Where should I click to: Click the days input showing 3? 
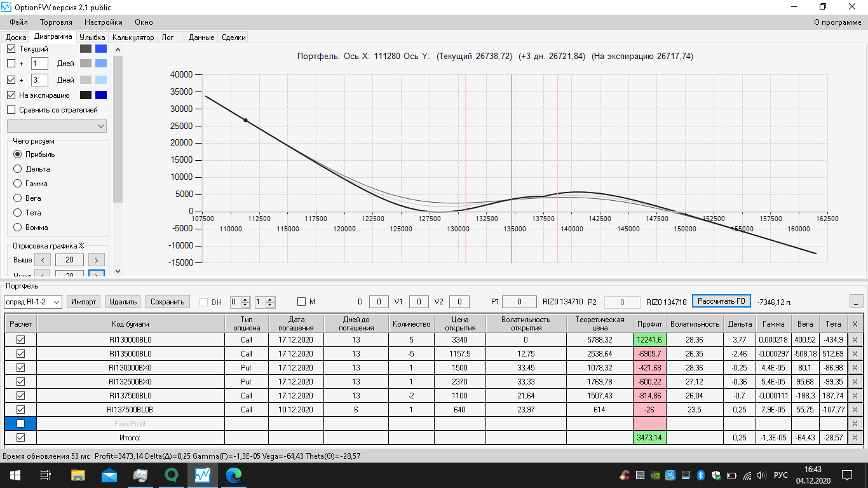[39, 80]
